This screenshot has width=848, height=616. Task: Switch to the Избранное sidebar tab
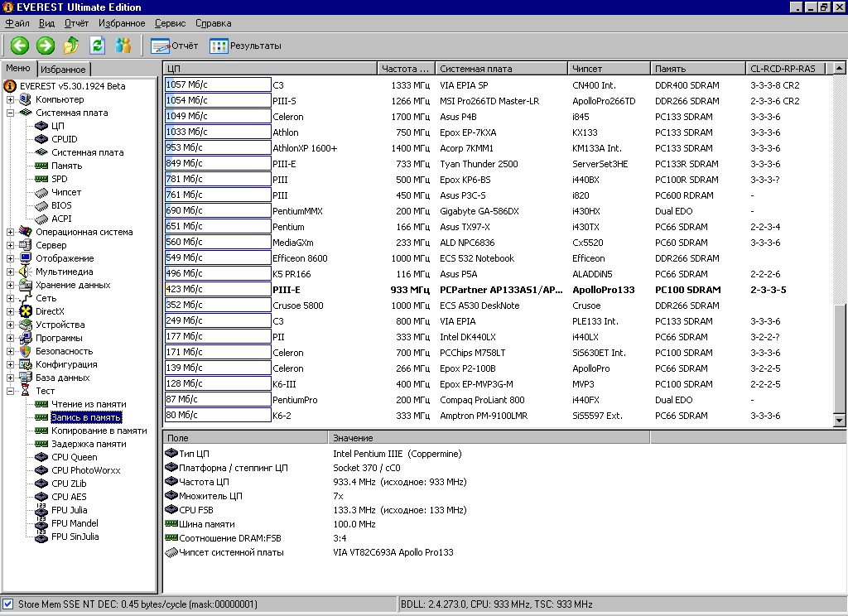pyautogui.click(x=63, y=70)
